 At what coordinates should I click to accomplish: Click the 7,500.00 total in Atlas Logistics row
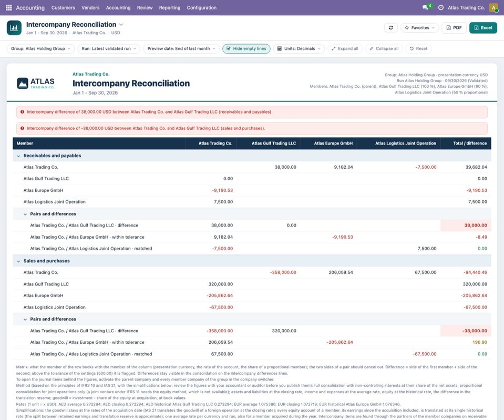(x=477, y=202)
